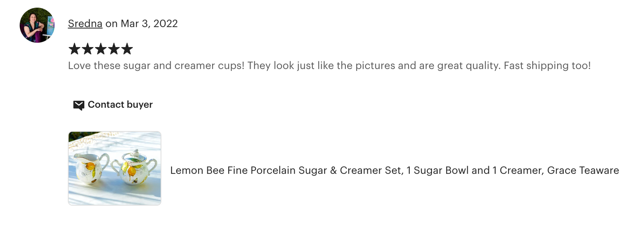
Task: Click the review date Mar 3, 2022
Action: point(148,24)
